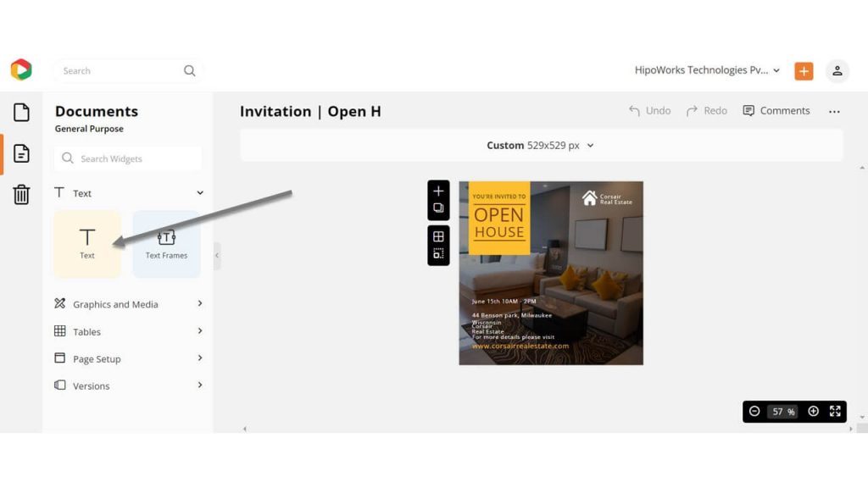Click the Undo button
This screenshot has height=488, width=868.
click(x=650, y=111)
